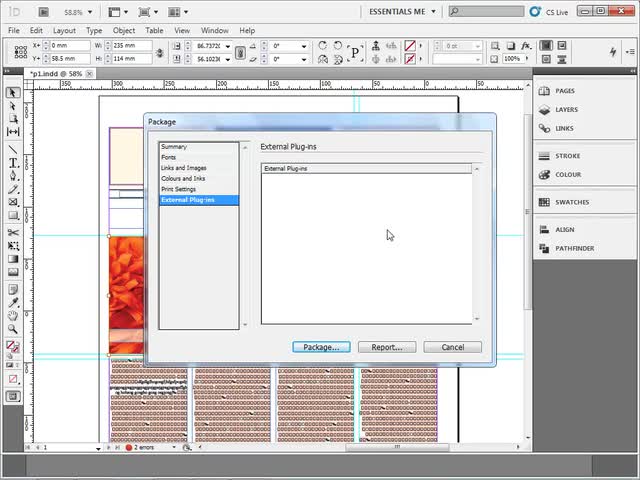Open the LAYERS panel
Image resolution: width=640 pixels, height=480 pixels.
coord(566,110)
